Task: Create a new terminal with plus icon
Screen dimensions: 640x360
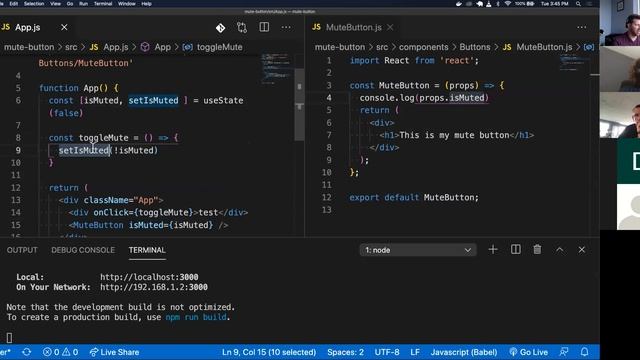Action: tap(493, 249)
